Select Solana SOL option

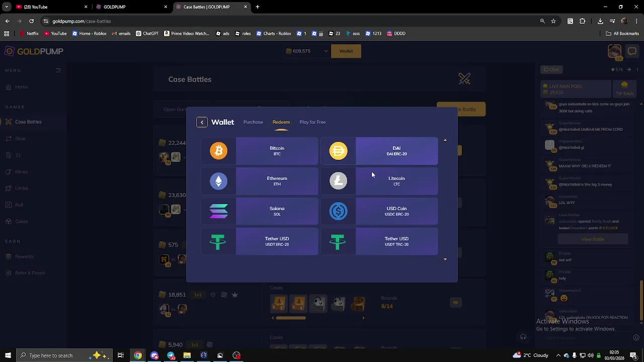(x=260, y=211)
